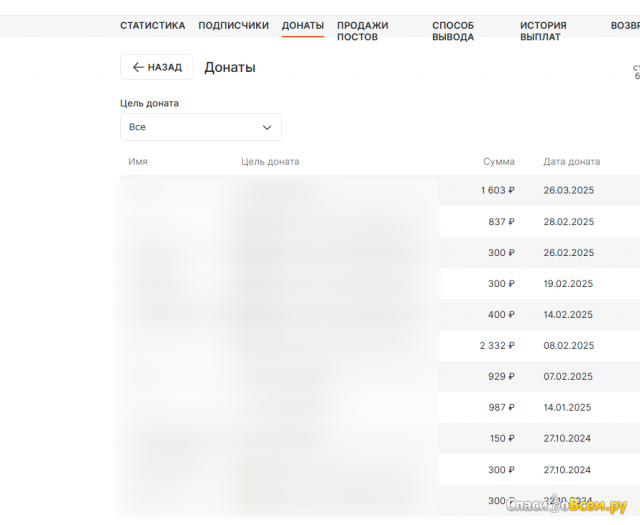The height and width of the screenshot is (525, 640).
Task: Click the Имя column header
Action: 138,161
